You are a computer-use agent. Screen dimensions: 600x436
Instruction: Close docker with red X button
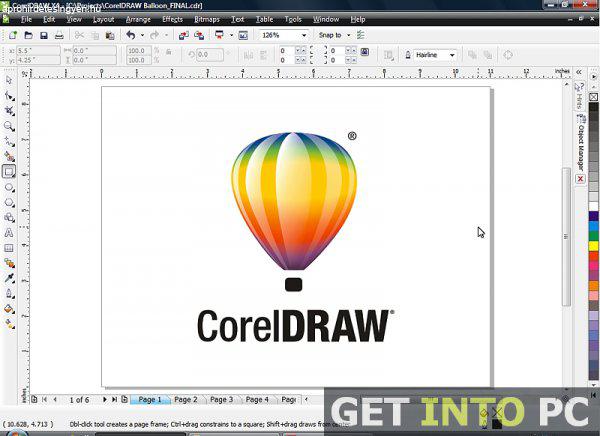click(580, 179)
